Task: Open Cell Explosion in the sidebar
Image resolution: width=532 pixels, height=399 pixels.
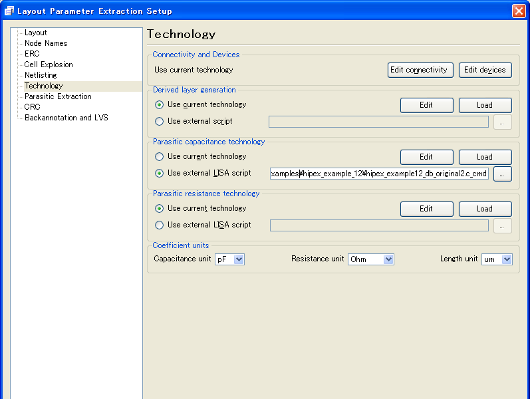Action: 49,65
